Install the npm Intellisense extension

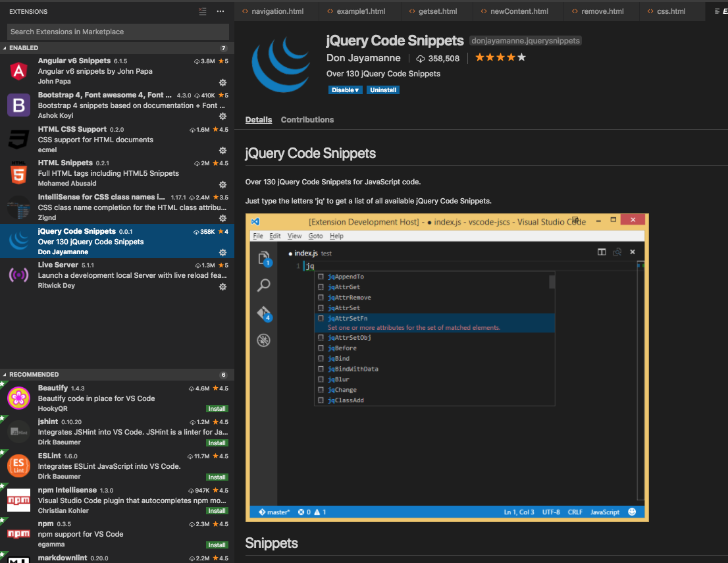point(217,511)
